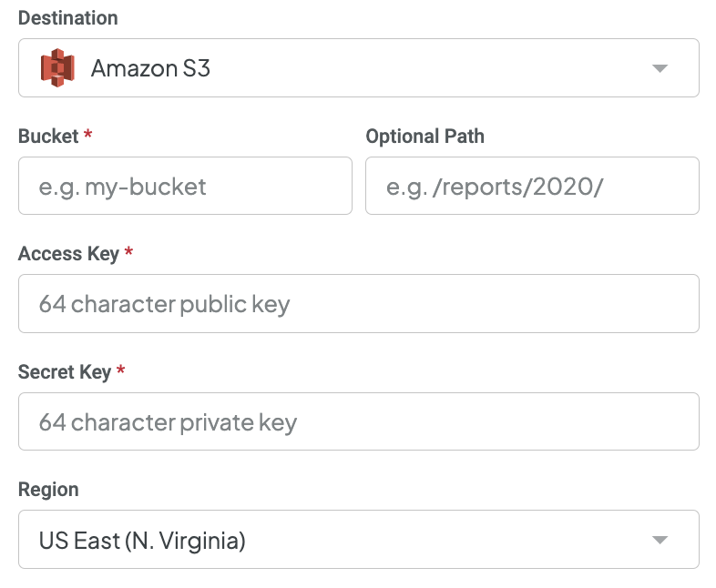Click the Amazon S3 logo icon
Viewport: 716px width, 588px height.
[57, 68]
